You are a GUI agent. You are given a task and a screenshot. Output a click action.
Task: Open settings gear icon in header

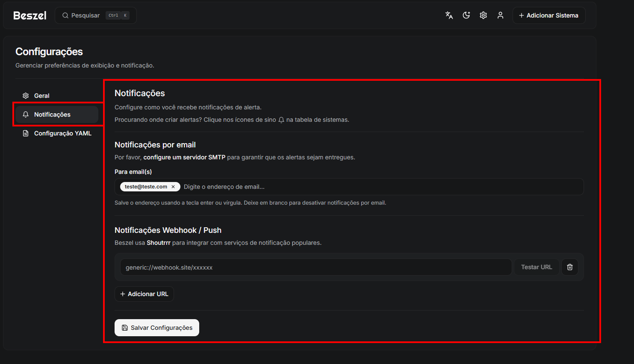[483, 15]
